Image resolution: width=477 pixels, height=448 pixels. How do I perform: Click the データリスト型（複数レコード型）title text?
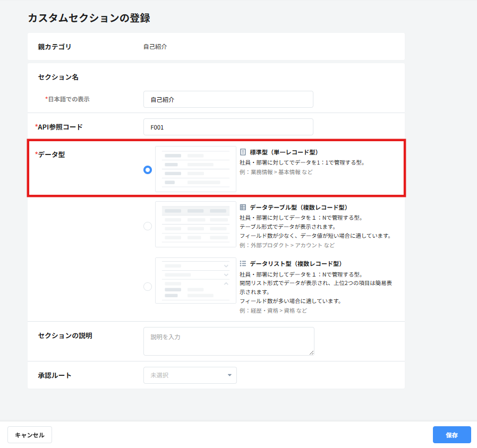296,263
